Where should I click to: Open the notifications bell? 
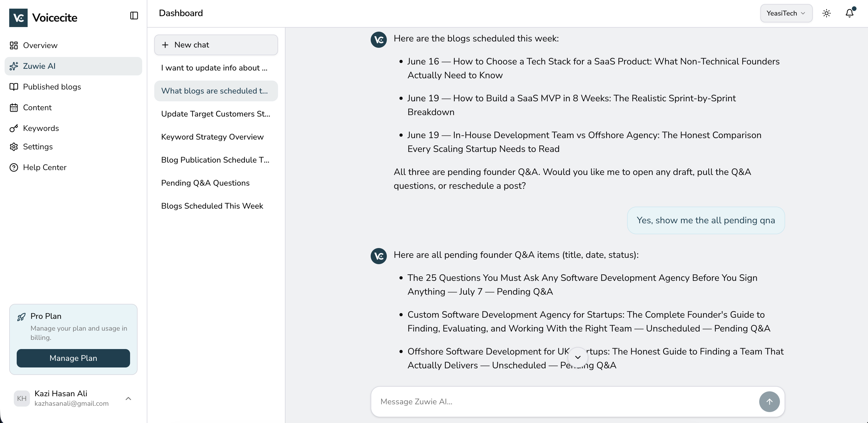click(850, 13)
